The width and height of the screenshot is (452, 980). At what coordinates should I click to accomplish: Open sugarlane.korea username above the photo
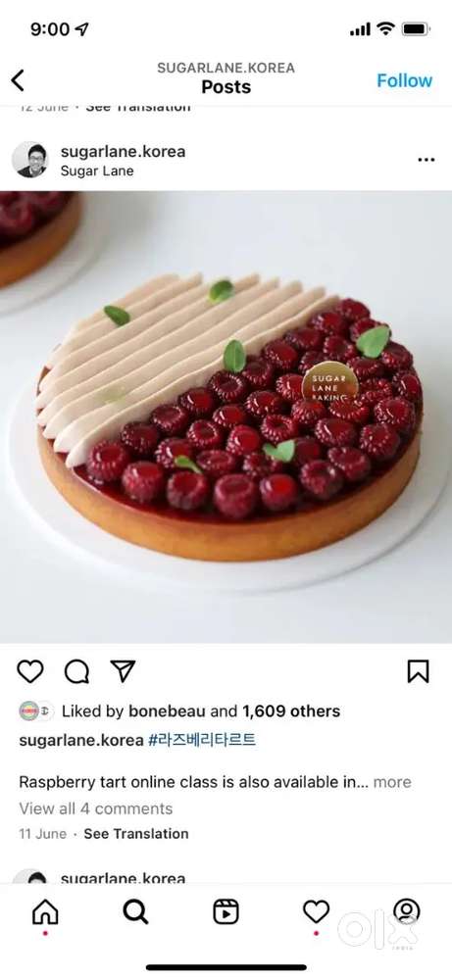click(124, 151)
